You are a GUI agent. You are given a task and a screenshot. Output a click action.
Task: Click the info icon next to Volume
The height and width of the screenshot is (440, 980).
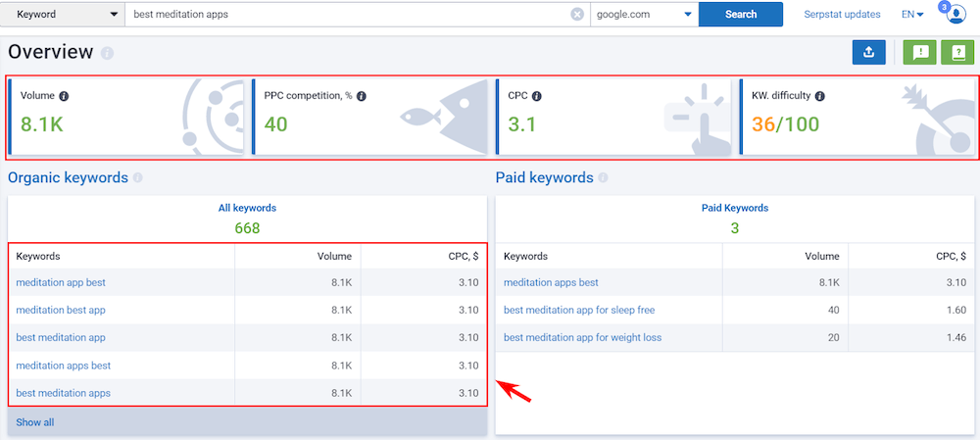pos(64,97)
